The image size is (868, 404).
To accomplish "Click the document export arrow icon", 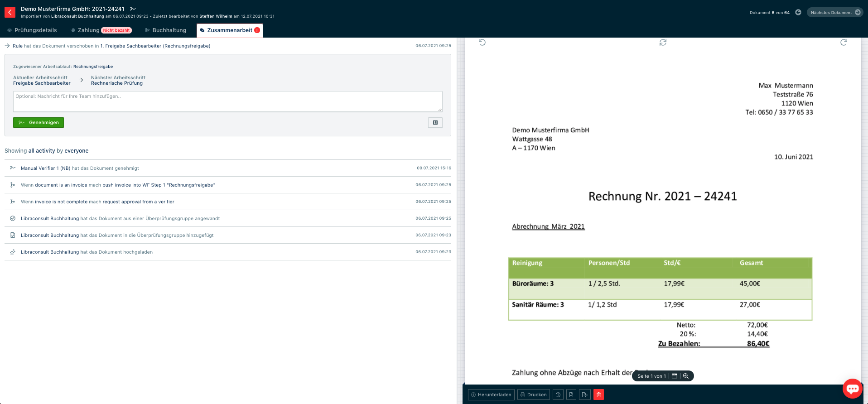I will (585, 394).
